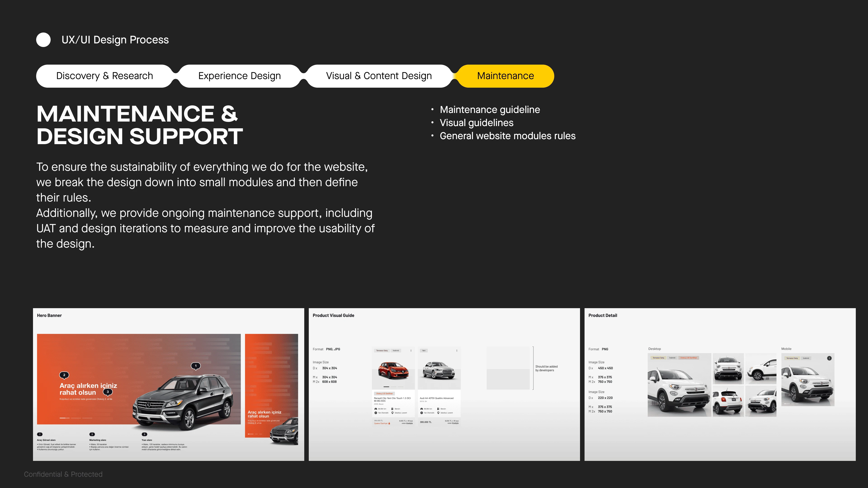Click the lock icon beside Üyelere Özel fiyat
868x488 pixels.
(389, 423)
